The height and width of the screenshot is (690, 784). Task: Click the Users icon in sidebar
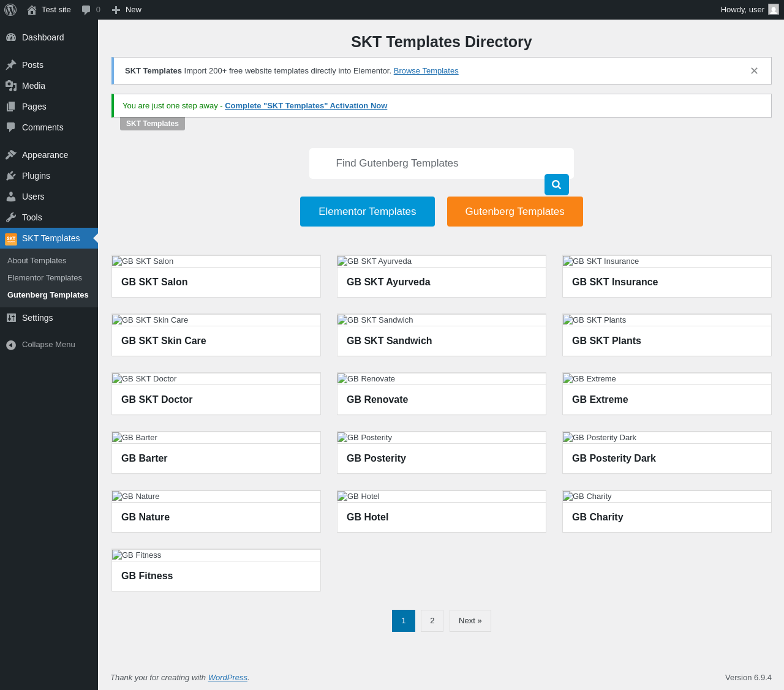tap(11, 197)
